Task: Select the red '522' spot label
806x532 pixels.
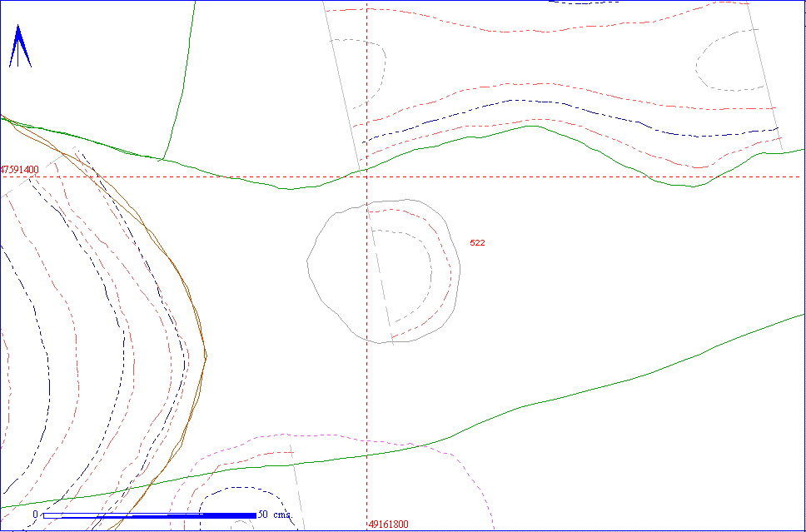Action: (478, 242)
